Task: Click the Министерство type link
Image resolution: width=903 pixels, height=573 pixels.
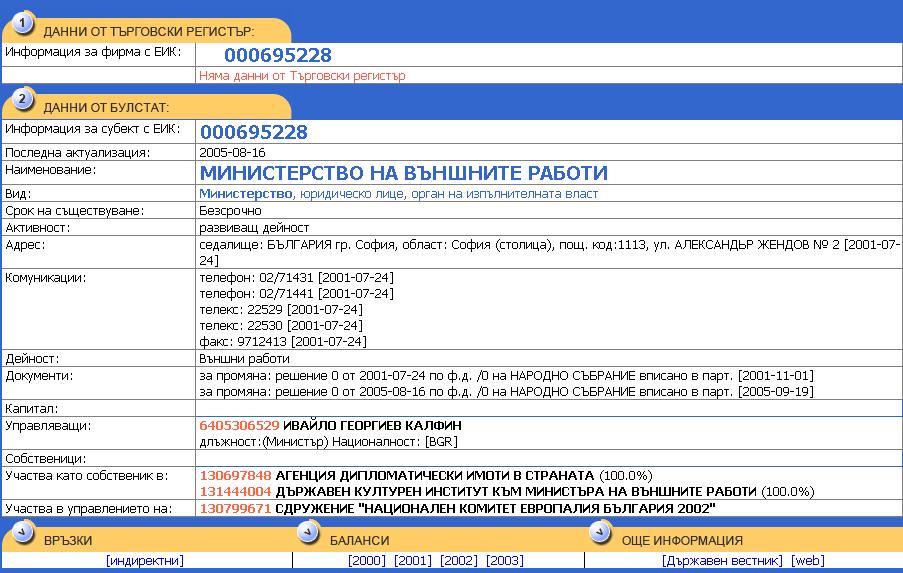Action: (246, 193)
